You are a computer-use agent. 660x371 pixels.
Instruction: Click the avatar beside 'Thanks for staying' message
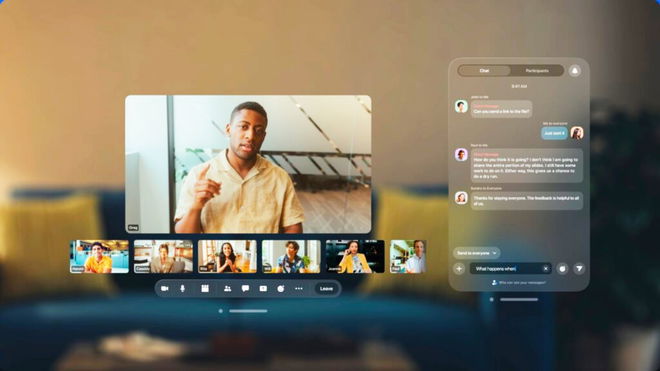[x=461, y=198]
